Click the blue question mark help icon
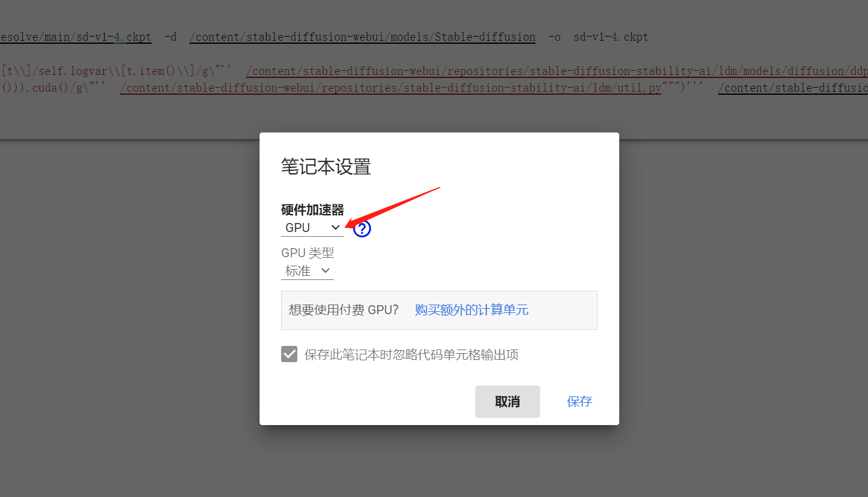This screenshot has width=868, height=497. [x=362, y=228]
